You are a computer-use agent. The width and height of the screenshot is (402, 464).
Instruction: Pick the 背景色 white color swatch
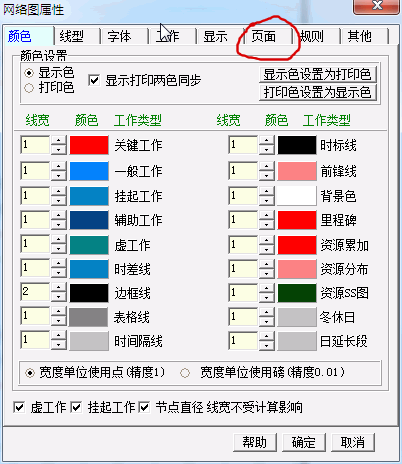tap(297, 196)
